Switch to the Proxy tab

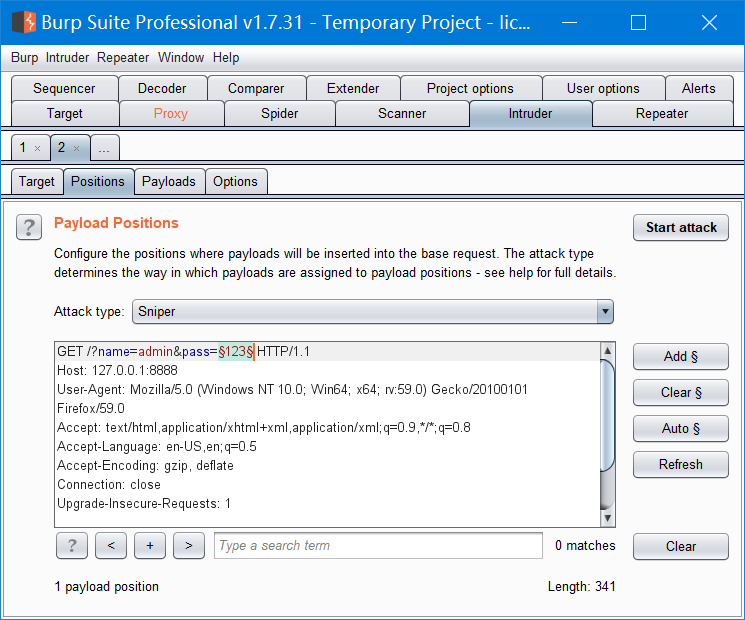171,114
